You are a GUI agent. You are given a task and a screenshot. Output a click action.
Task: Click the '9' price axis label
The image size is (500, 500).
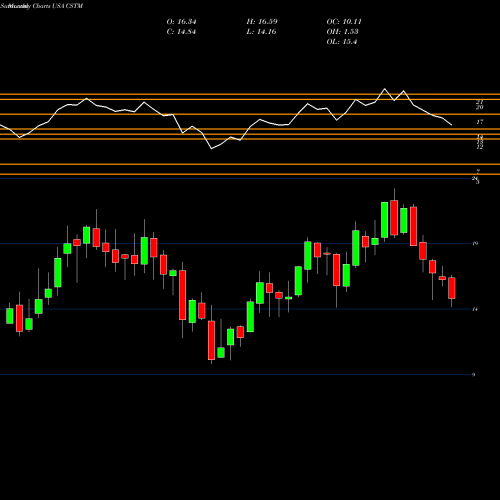pyautogui.click(x=473, y=375)
